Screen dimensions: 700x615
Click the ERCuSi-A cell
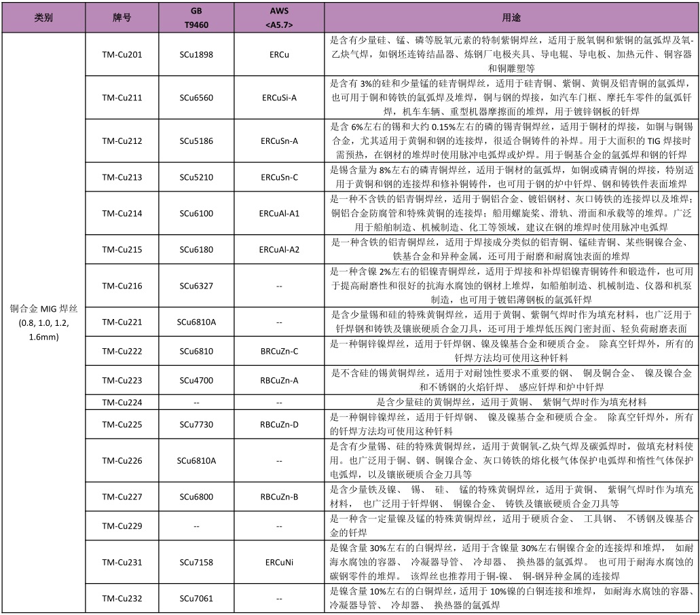(279, 98)
